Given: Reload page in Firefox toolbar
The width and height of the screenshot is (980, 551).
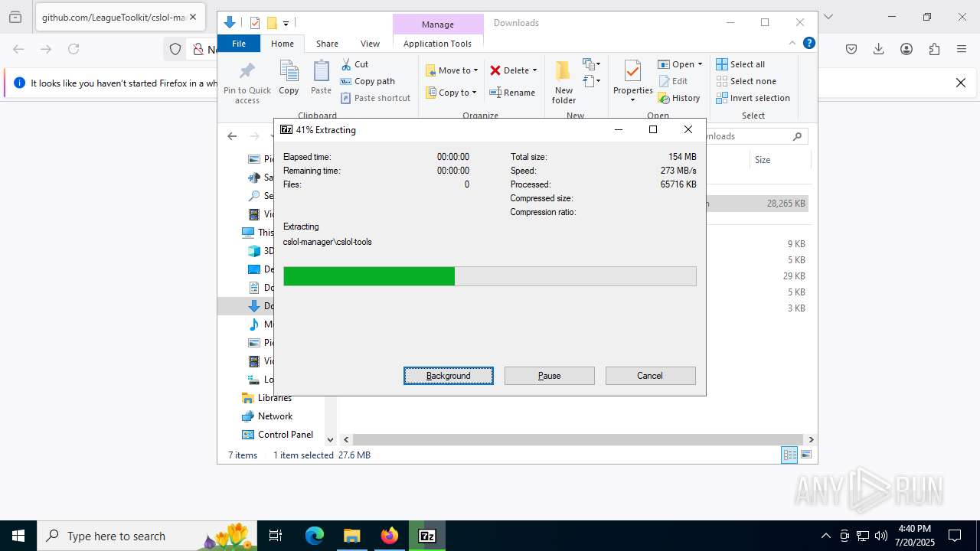Looking at the screenshot, I should [73, 49].
